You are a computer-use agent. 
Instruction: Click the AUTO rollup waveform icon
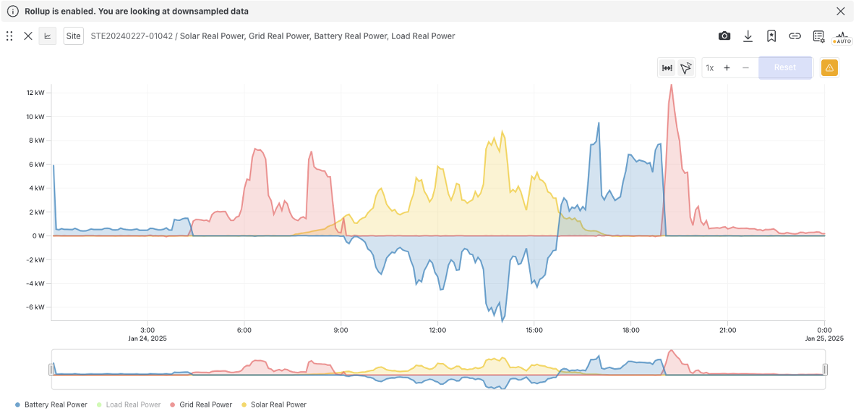(x=841, y=36)
